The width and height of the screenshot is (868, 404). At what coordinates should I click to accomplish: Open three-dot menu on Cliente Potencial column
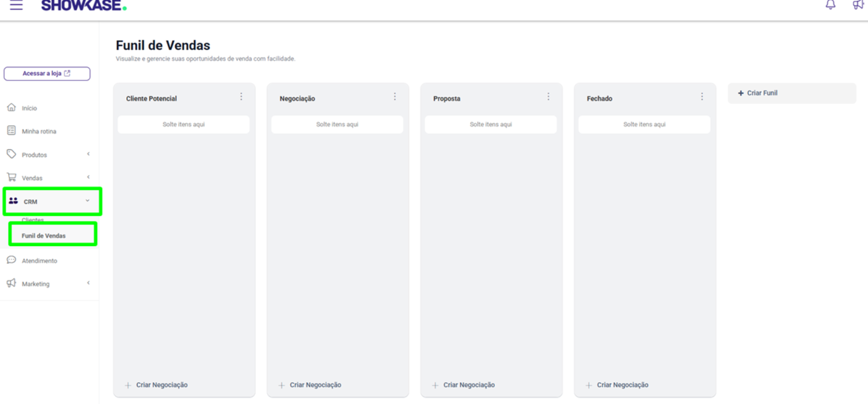point(241,97)
